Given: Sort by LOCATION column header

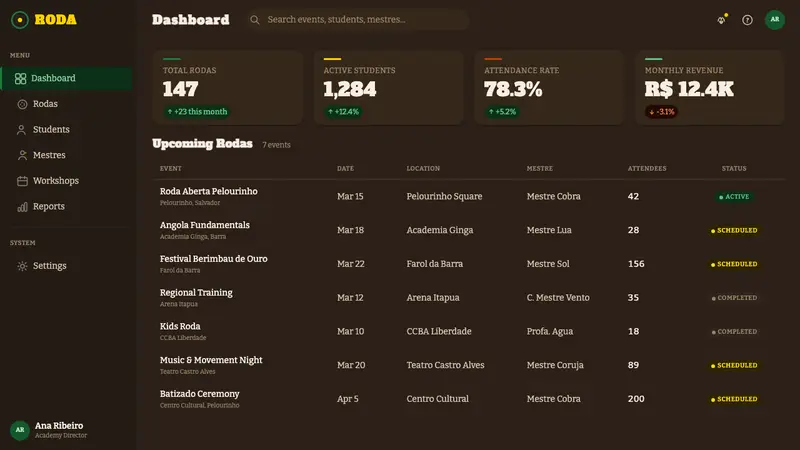Looking at the screenshot, I should 423,168.
